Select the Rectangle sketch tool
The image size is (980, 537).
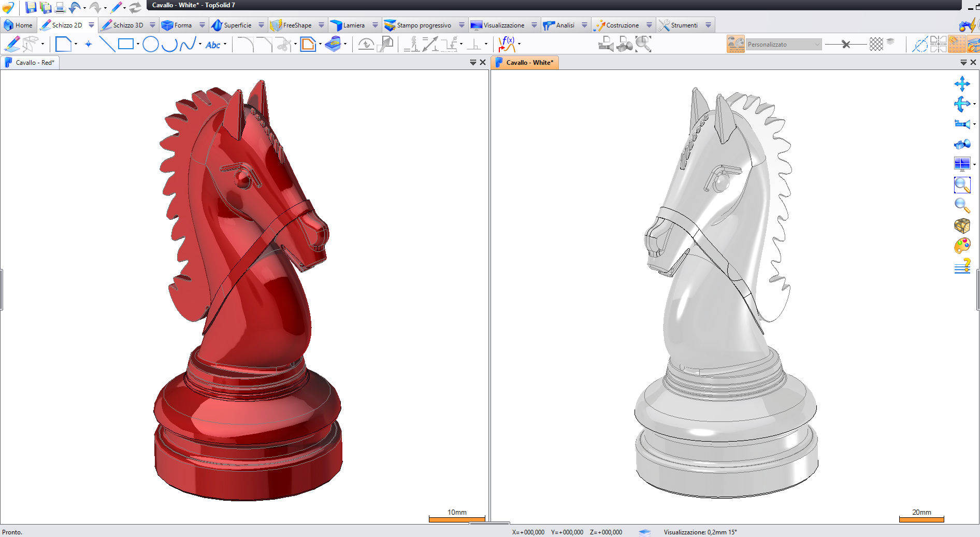click(126, 44)
